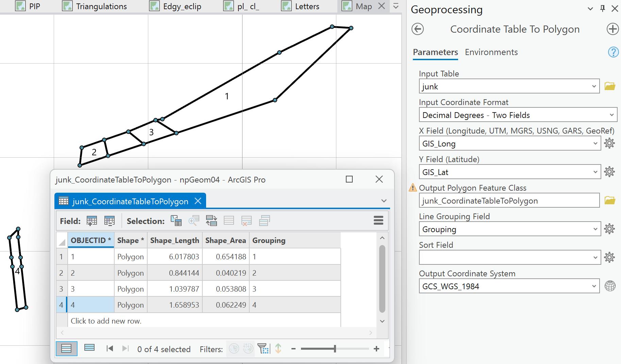Switch the current row selection
Viewport: 621px width, 364px height.
[212, 221]
